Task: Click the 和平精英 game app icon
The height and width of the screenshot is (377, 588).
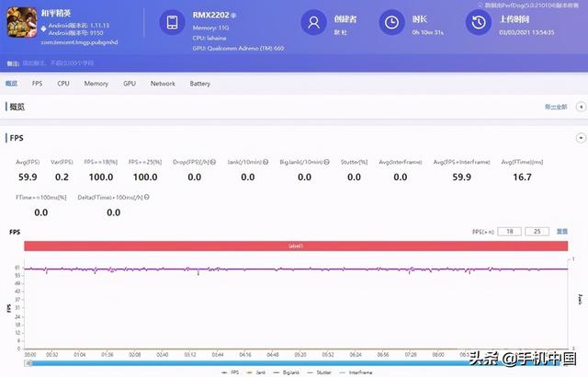Action: [22, 22]
